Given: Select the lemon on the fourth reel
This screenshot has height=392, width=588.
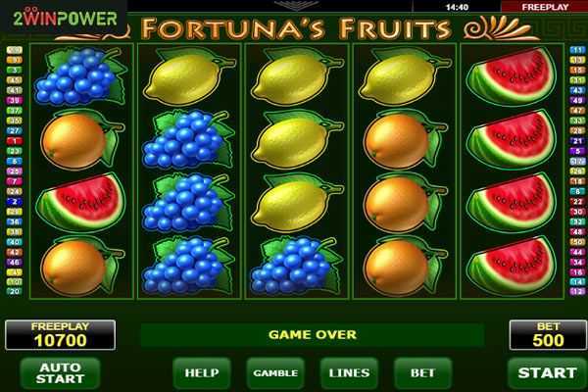Looking at the screenshot, I should [x=404, y=76].
